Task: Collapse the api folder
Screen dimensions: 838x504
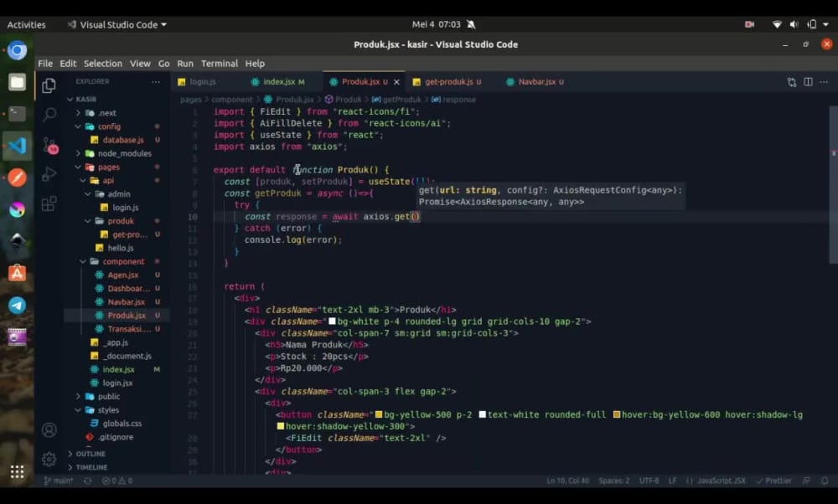Action: coord(83,181)
